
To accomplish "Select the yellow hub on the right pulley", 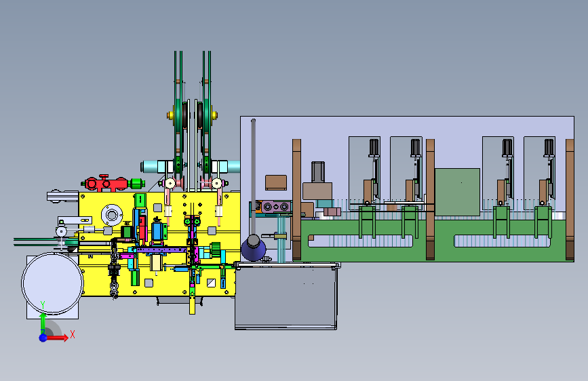I will coord(214,115).
